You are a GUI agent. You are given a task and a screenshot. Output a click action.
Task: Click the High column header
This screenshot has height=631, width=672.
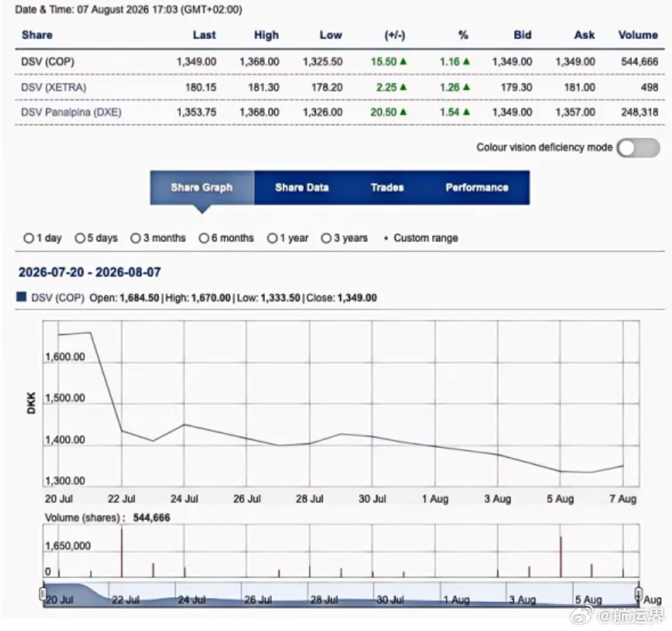pyautogui.click(x=267, y=35)
